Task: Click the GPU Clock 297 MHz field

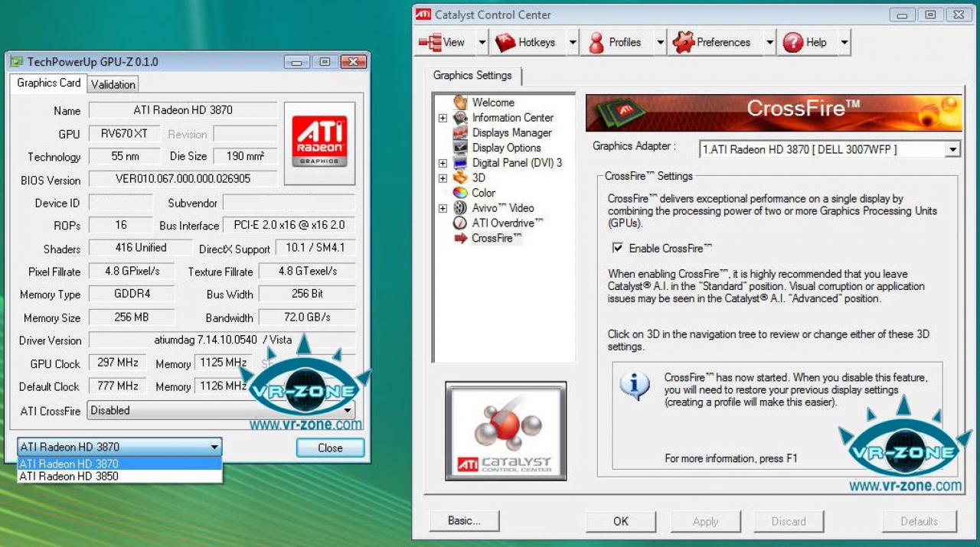Action: 118,363
